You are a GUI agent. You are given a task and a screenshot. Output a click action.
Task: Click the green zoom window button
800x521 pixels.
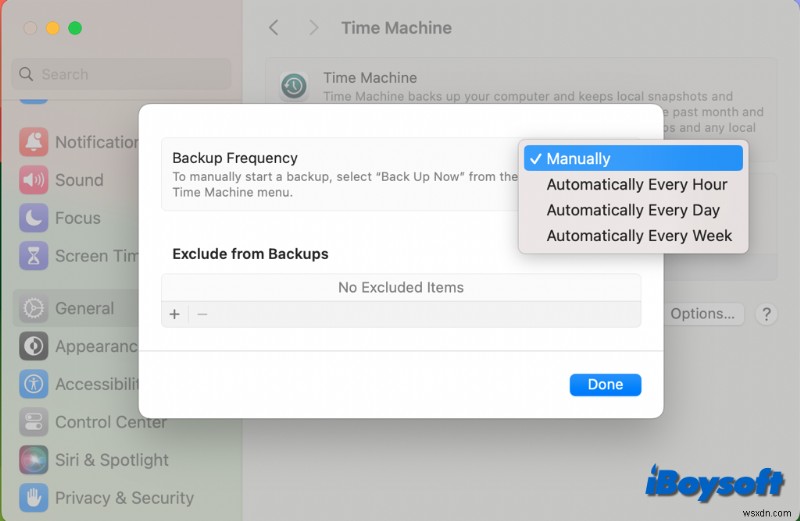pyautogui.click(x=75, y=28)
